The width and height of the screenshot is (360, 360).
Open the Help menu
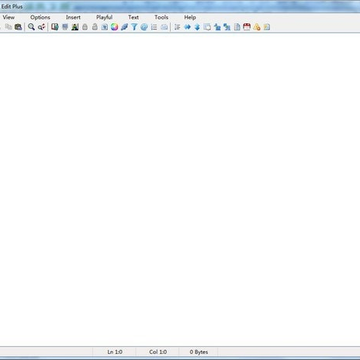190,17
